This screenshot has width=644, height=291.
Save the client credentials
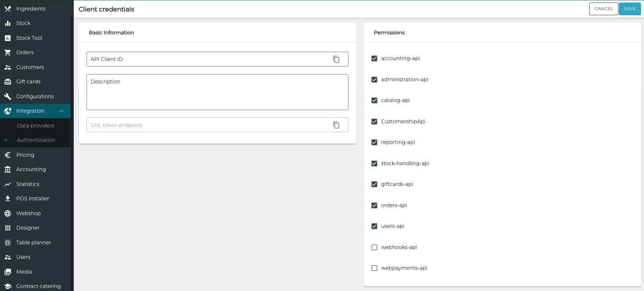(x=630, y=9)
